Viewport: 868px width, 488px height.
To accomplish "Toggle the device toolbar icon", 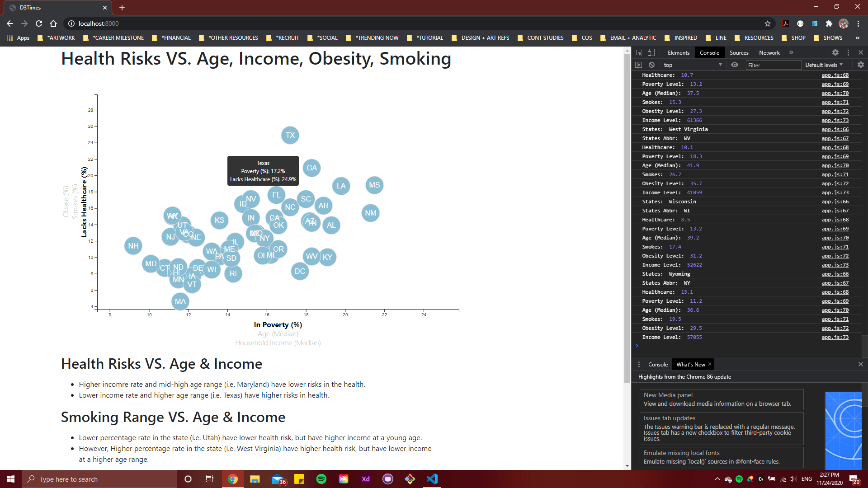I will pos(651,53).
